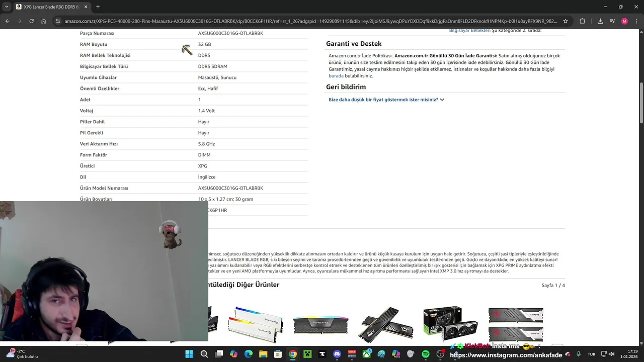Open Spotify from taskbar
This screenshot has height=362, width=644.
426,354
